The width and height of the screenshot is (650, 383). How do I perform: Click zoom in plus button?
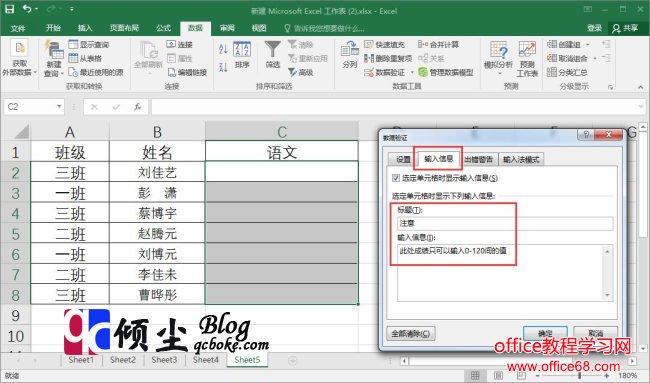tap(606, 375)
